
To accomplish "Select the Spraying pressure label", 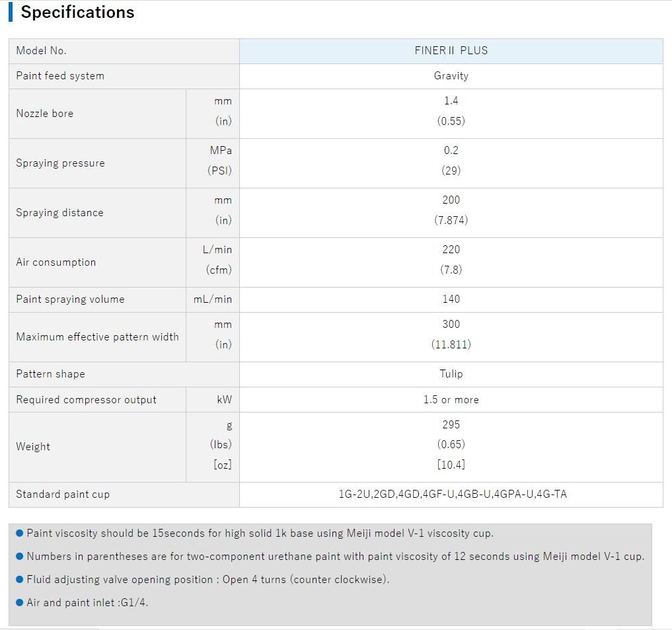I will click(x=60, y=163).
